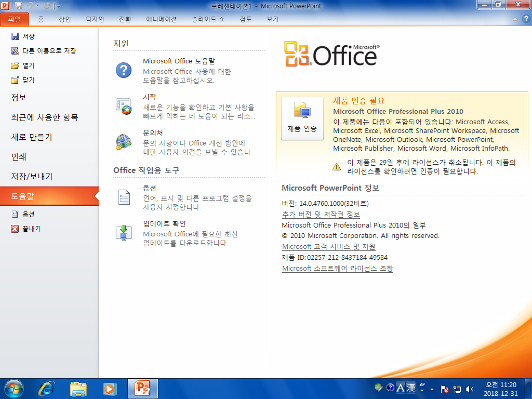This screenshot has height=399, width=532.
Task: Click the '제품 인증 필요' orange heading
Action: point(358,101)
